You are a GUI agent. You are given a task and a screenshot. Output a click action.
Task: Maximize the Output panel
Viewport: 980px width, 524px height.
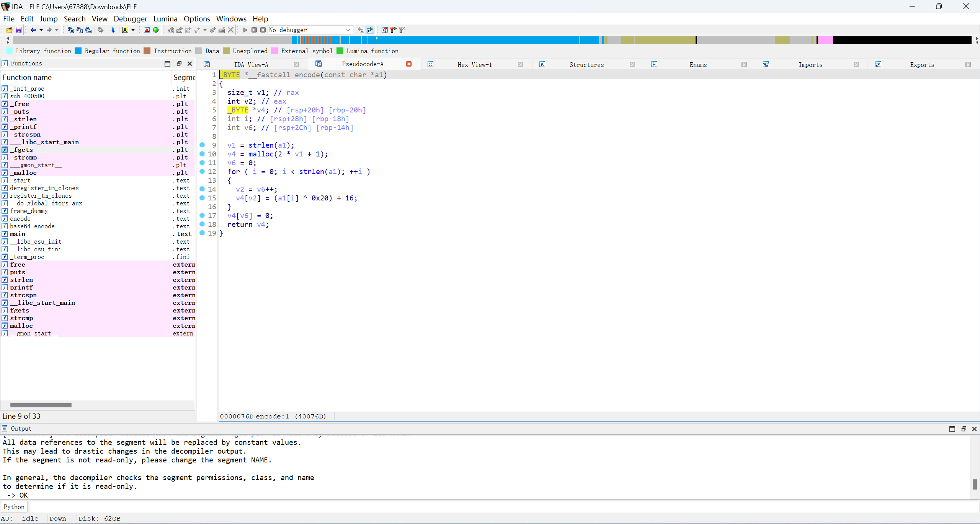click(x=952, y=429)
